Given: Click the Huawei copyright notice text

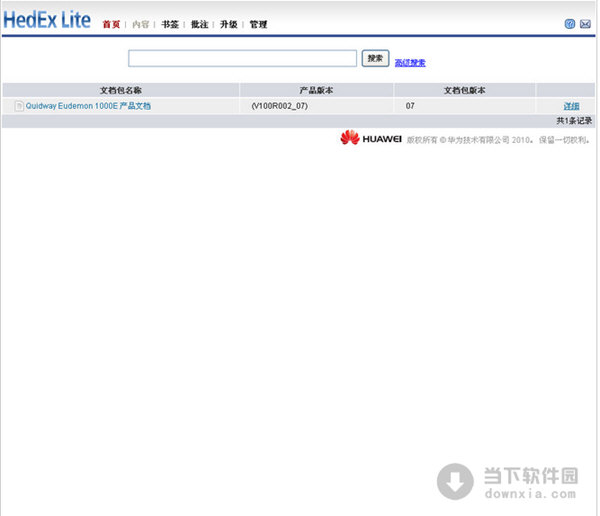Looking at the screenshot, I should [x=498, y=140].
